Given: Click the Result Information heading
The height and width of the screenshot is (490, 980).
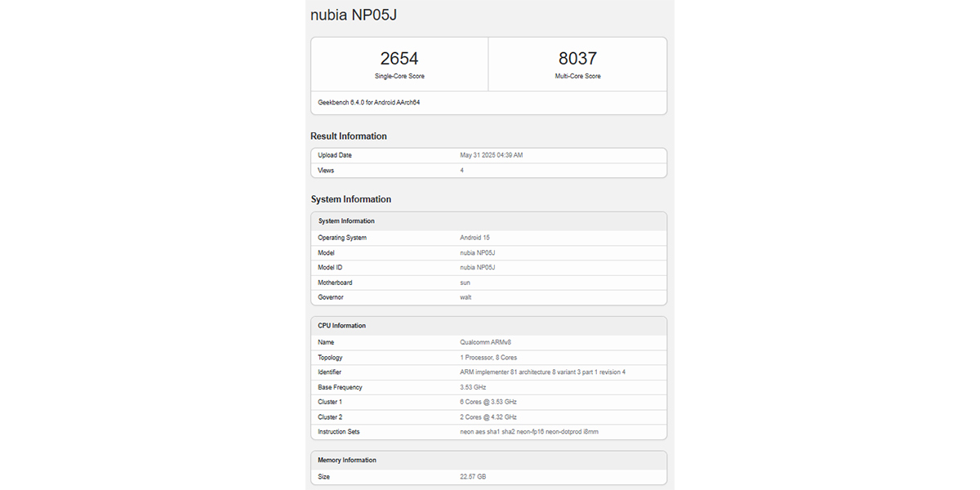Looking at the screenshot, I should coord(349,136).
